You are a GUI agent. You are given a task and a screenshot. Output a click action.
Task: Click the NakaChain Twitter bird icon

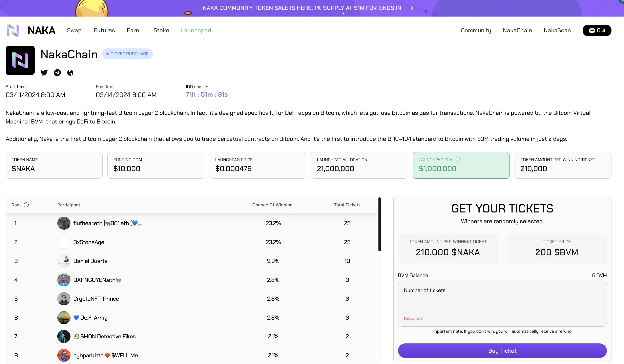[x=44, y=72]
